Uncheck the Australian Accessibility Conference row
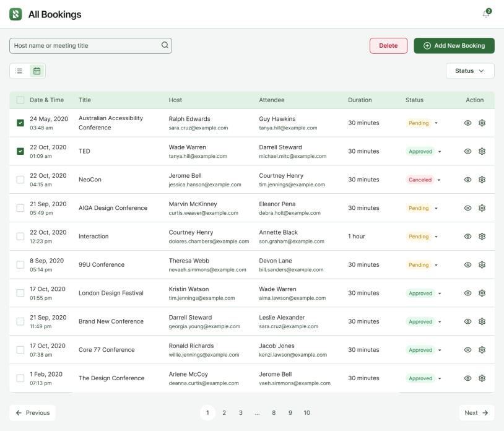 [x=20, y=123]
